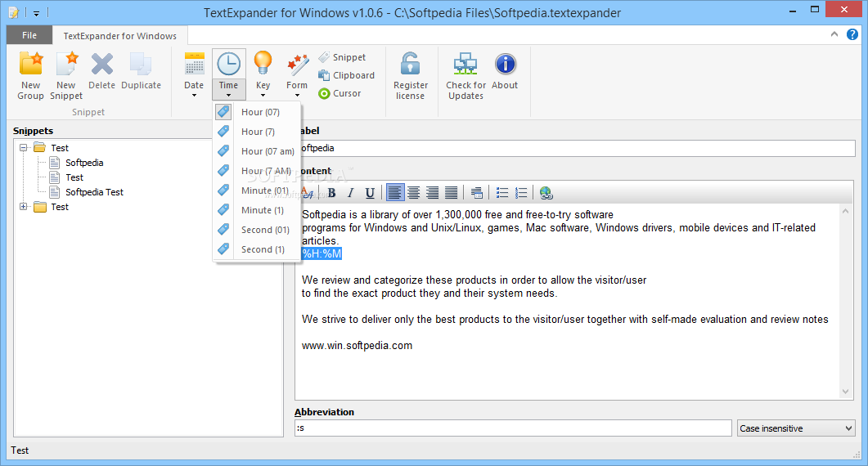This screenshot has width=868, height=466.
Task: Select the Softpedia snippet in tree
Action: click(x=84, y=163)
